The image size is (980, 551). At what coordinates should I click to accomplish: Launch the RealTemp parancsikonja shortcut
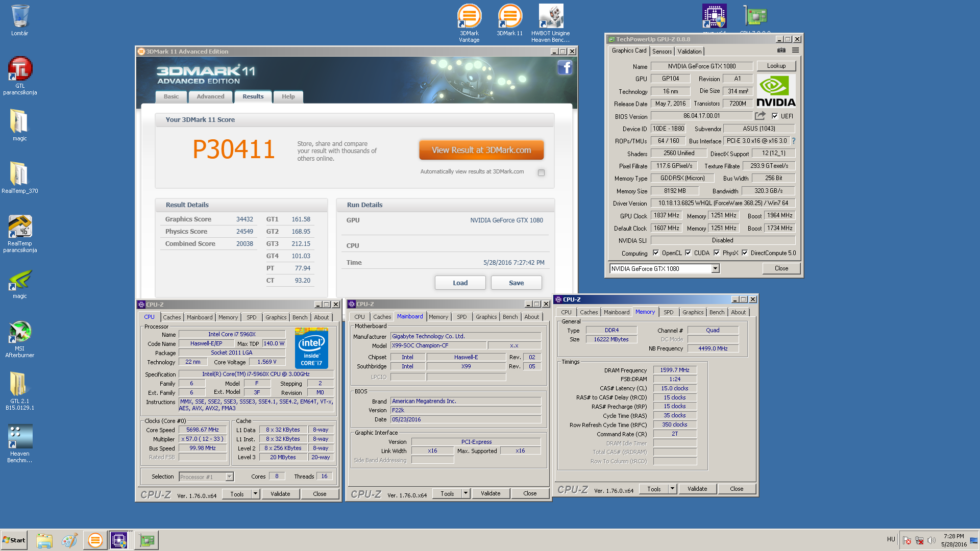click(x=20, y=233)
